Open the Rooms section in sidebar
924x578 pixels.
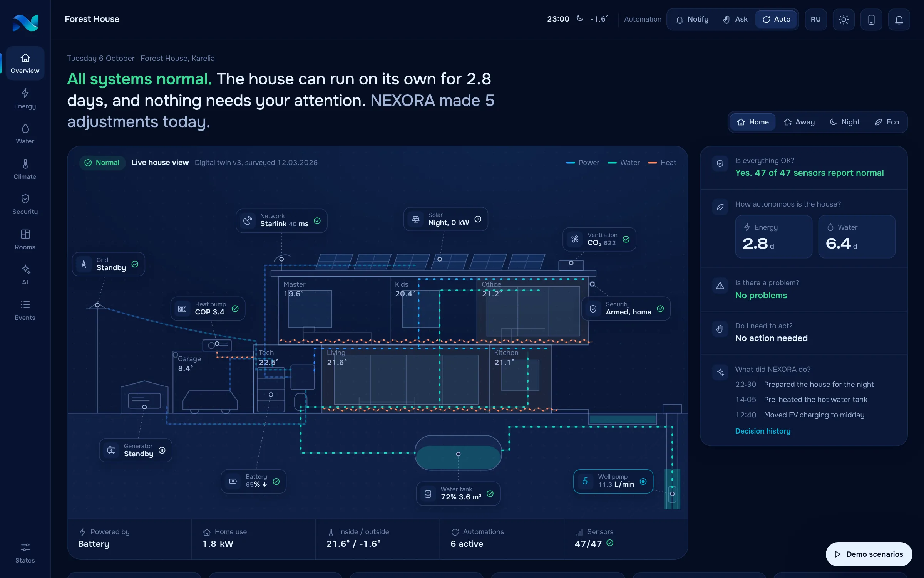point(25,240)
